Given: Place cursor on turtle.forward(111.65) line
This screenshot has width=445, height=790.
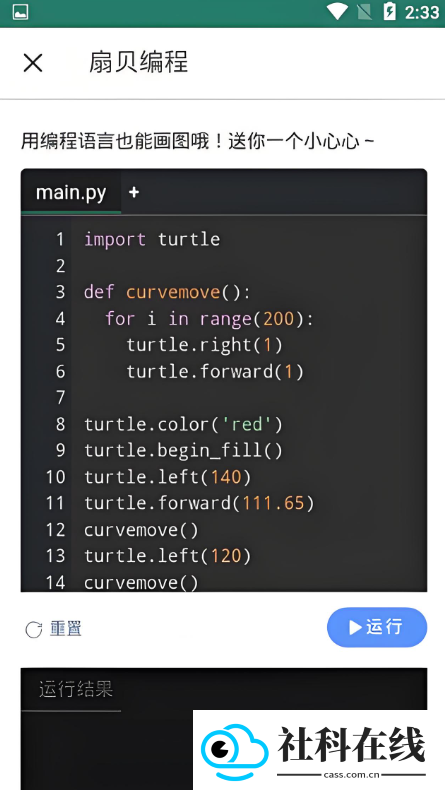Looking at the screenshot, I should (199, 503).
